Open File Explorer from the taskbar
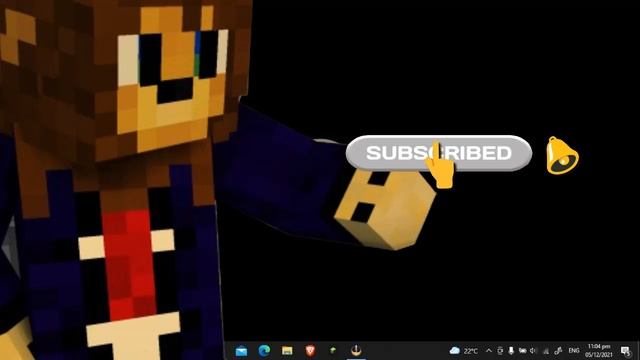 [x=287, y=351]
